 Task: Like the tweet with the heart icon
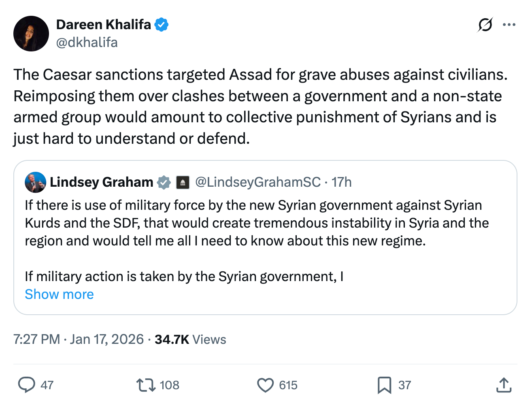coord(266,385)
